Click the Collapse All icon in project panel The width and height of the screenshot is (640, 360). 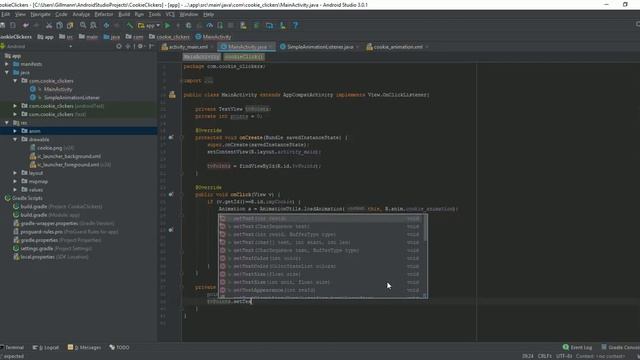(128, 47)
